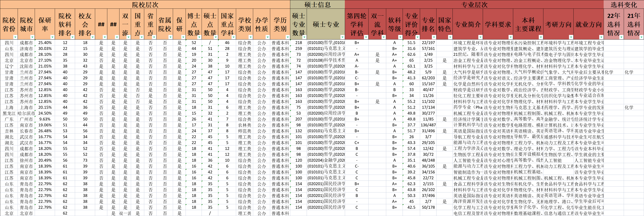This screenshot has height=216, width=644.
Task: Click the 21.05% cell
Action: [x=45, y=66]
